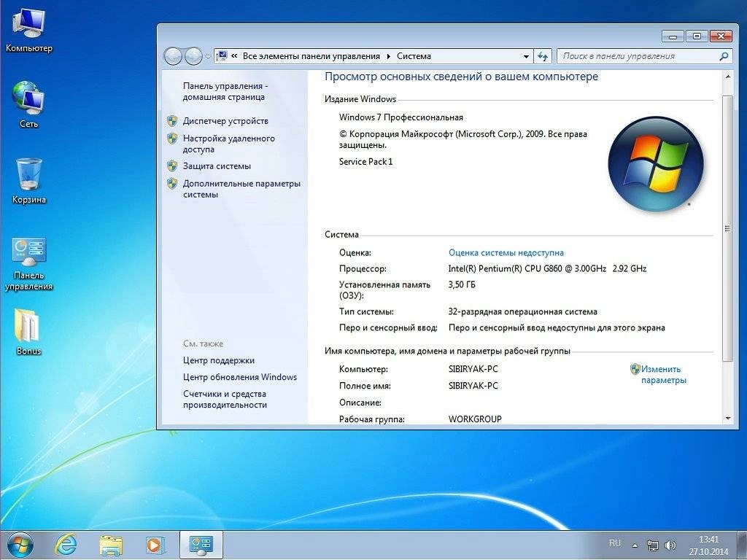Open the Компьютер desktop icon

(x=28, y=31)
